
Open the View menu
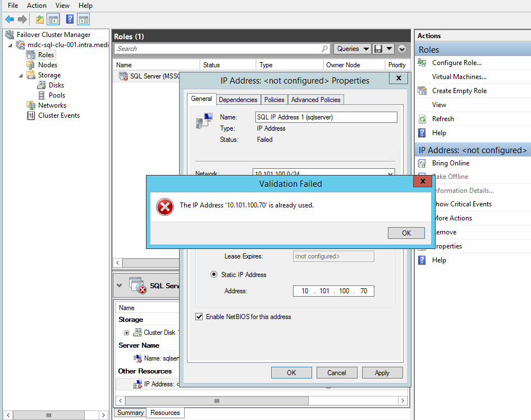62,6
